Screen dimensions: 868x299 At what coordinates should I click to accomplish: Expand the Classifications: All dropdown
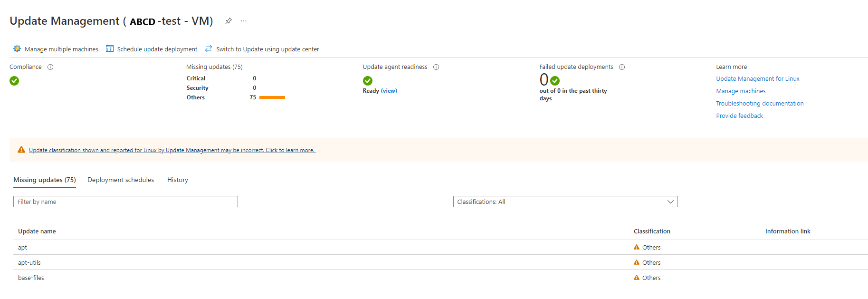[565, 202]
